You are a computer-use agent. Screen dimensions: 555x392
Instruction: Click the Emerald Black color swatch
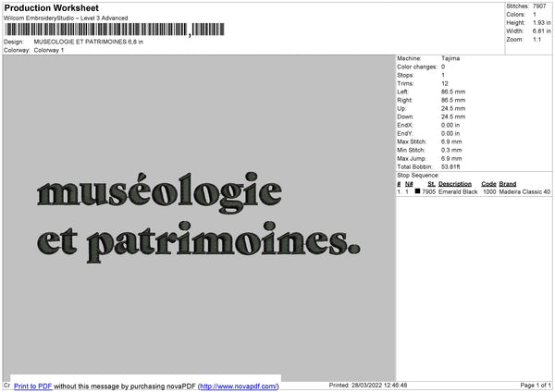(x=418, y=192)
